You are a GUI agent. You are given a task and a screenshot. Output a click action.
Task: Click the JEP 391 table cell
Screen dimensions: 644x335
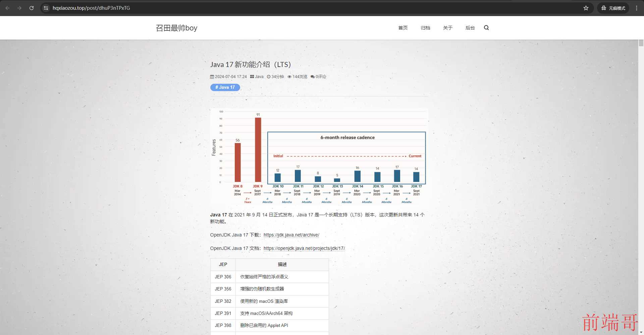point(223,313)
